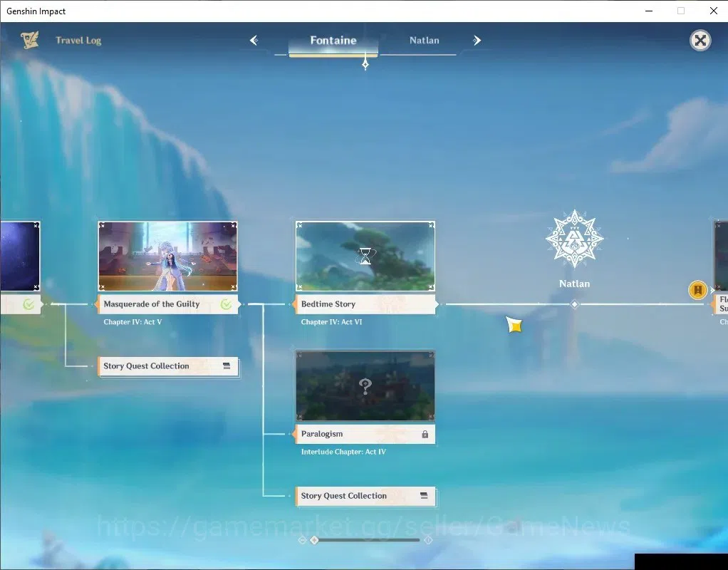728x570 pixels.
Task: Open the Masquerade of the Guilty thumbnail
Action: coord(167,256)
